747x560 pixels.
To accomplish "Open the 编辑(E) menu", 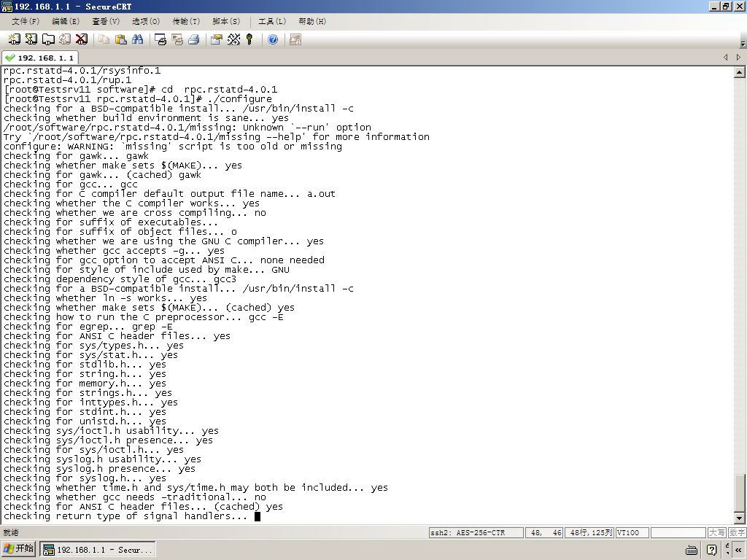I will [x=66, y=21].
